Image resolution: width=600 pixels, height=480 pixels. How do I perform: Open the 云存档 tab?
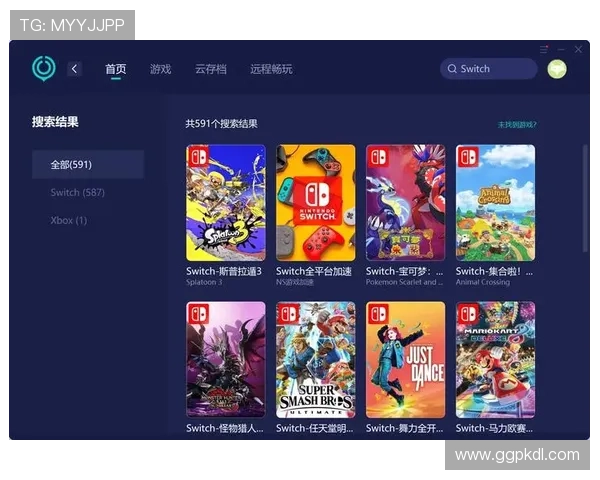tap(210, 69)
